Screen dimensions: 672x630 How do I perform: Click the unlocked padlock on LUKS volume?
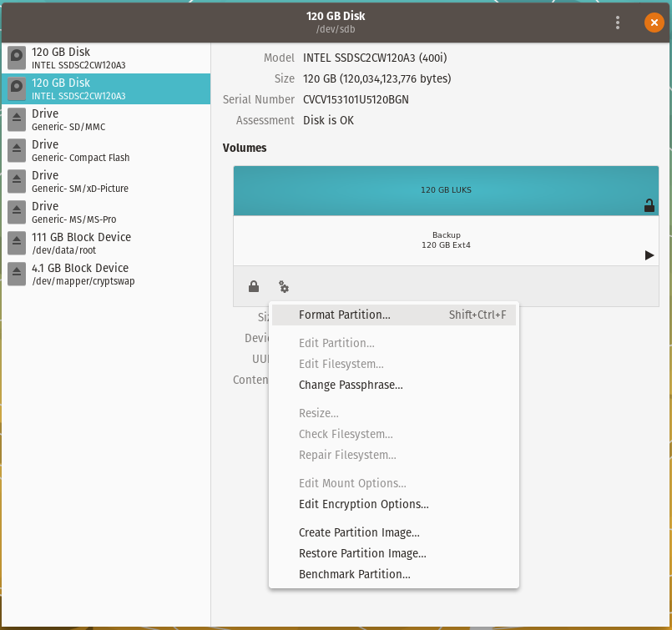click(649, 205)
